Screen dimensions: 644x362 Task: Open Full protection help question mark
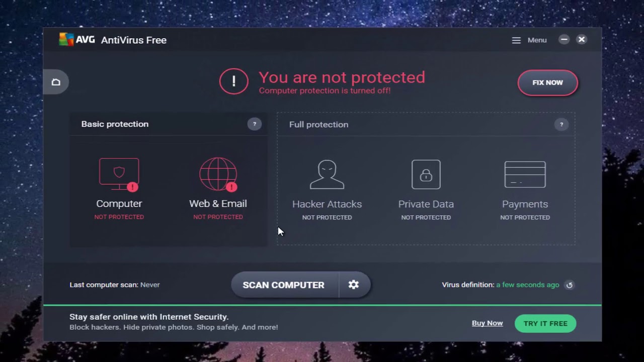pos(561,124)
